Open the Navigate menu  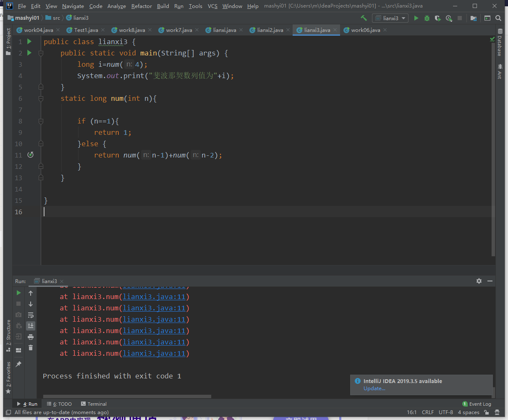(x=73, y=6)
